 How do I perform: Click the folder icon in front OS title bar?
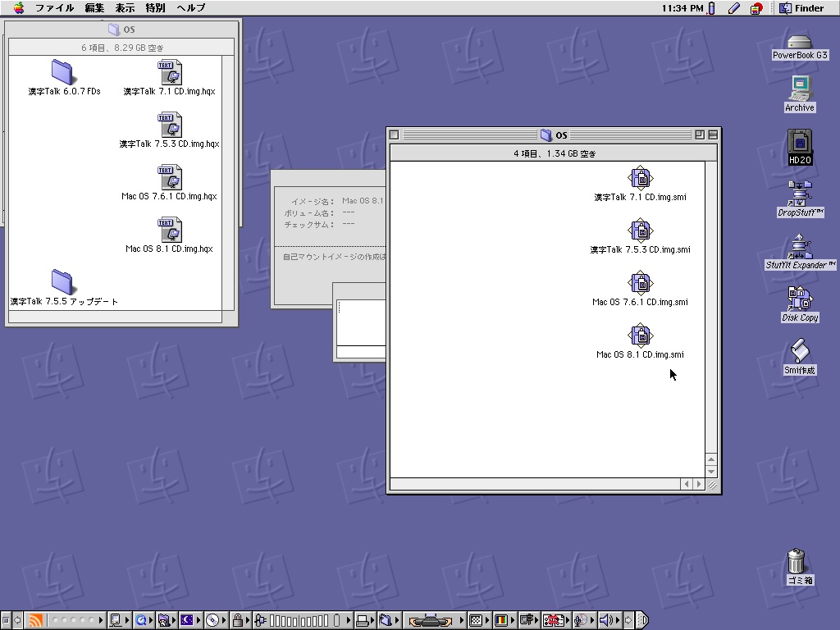(546, 135)
